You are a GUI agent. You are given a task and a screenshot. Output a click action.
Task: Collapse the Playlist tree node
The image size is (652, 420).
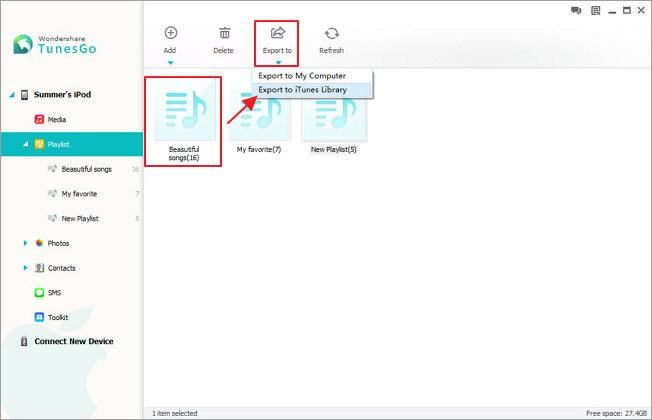(x=25, y=144)
